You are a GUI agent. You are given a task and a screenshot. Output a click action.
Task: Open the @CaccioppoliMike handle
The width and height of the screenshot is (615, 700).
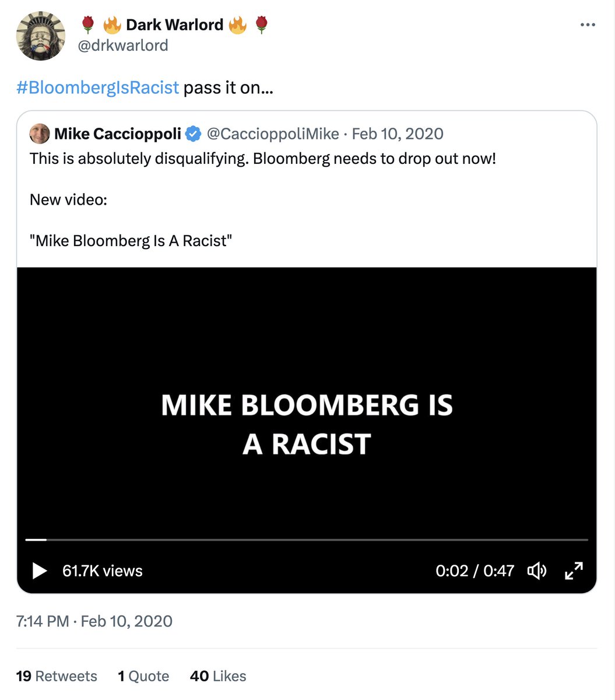click(x=273, y=134)
